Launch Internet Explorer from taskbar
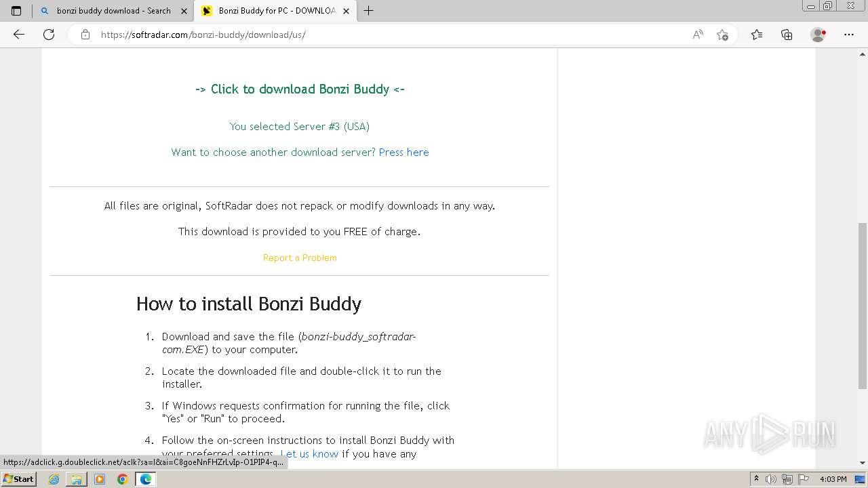Viewport: 868px width, 488px height. point(54,479)
